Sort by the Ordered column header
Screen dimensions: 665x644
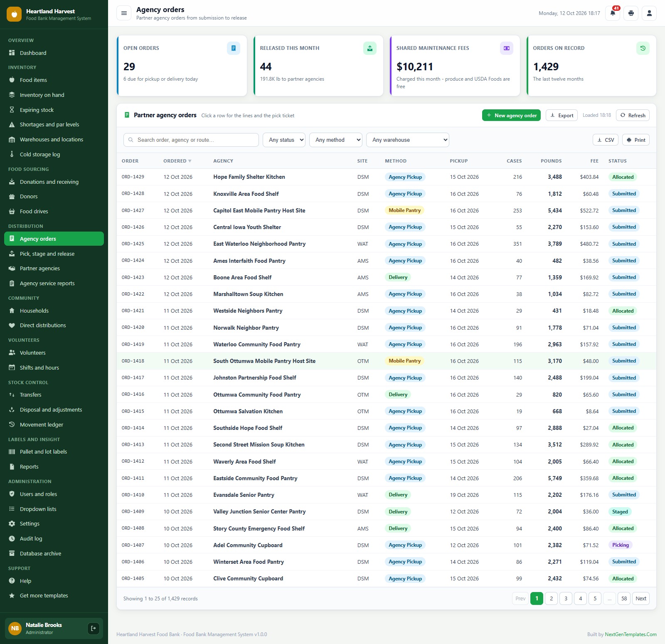pos(177,161)
